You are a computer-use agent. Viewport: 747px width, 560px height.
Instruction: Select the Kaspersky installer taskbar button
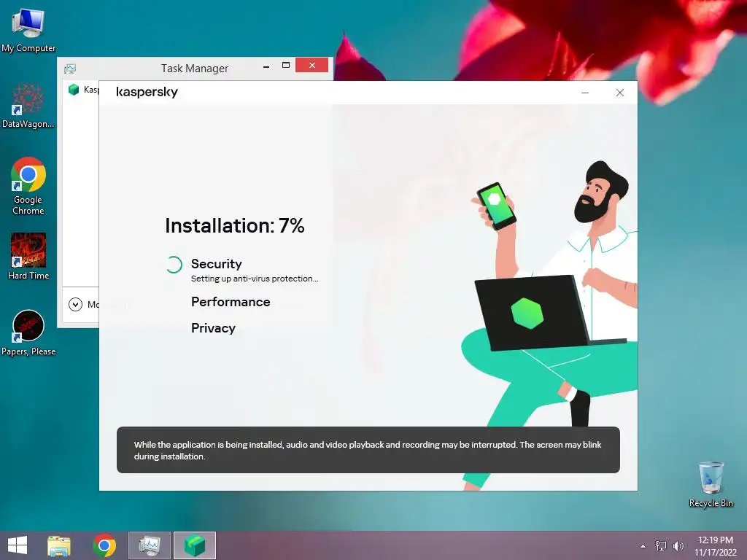click(194, 545)
